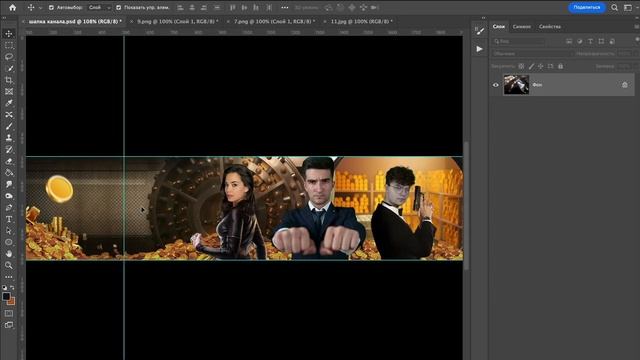640x360 pixels.
Task: Open more options three dots in options bar
Action: coord(284,7)
